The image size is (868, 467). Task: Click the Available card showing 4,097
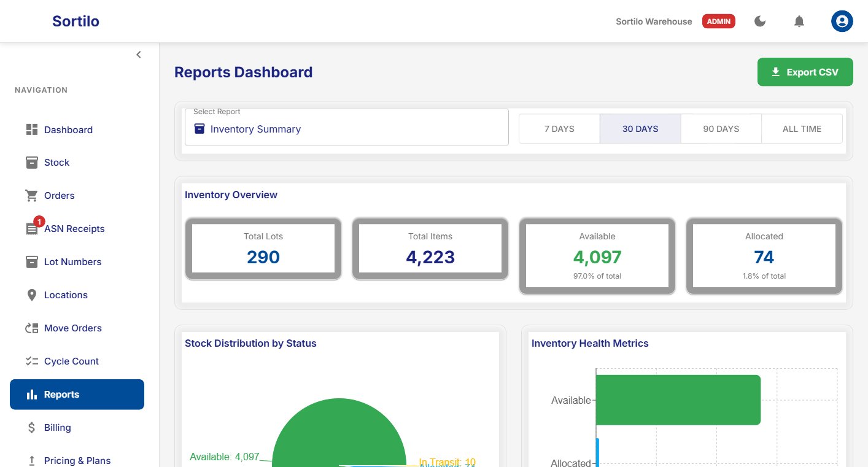(597, 256)
